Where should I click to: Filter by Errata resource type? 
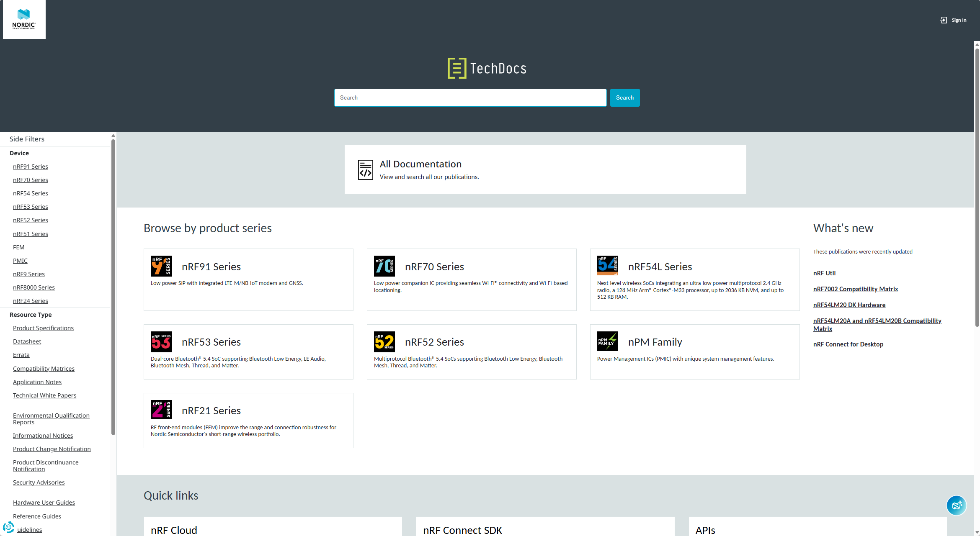[21, 355]
